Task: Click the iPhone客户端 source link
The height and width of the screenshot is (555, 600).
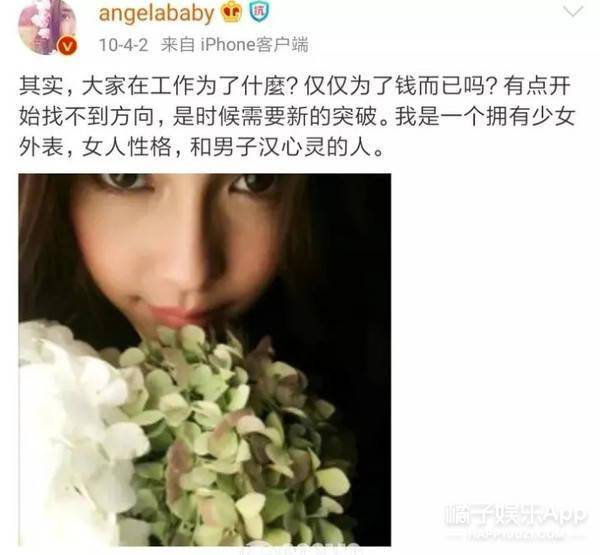Action: point(254,45)
